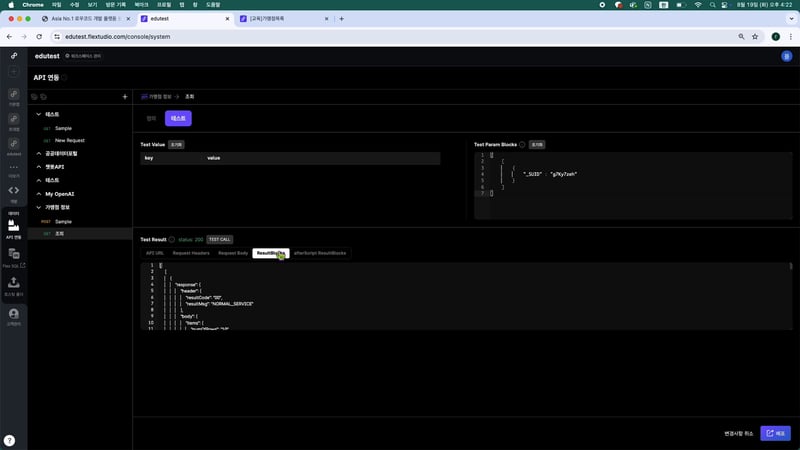The width and height of the screenshot is (800, 450).
Task: Switch to the Request Headers tab
Action: coord(191,253)
